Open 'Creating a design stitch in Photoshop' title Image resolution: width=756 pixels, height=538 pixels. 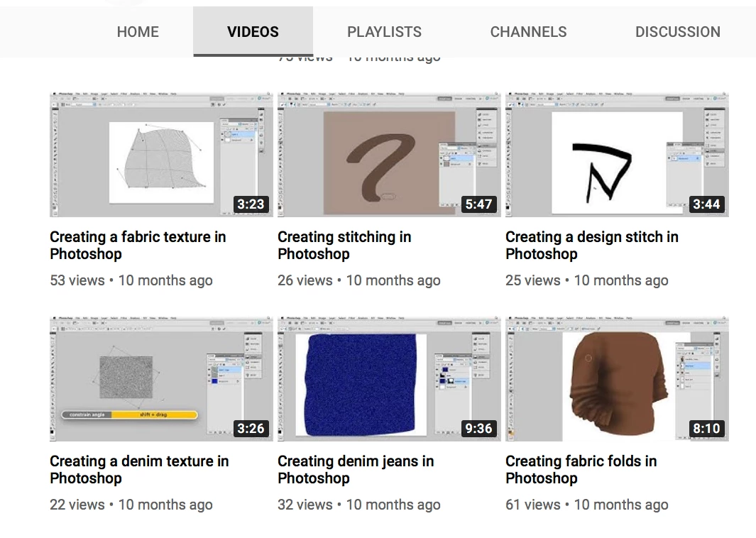tap(592, 246)
